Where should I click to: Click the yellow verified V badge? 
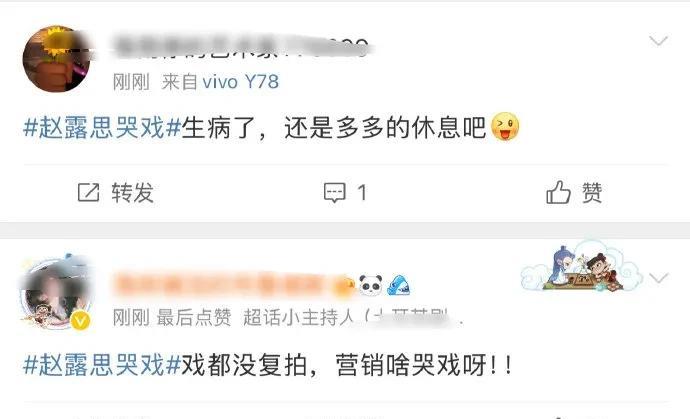[80, 321]
